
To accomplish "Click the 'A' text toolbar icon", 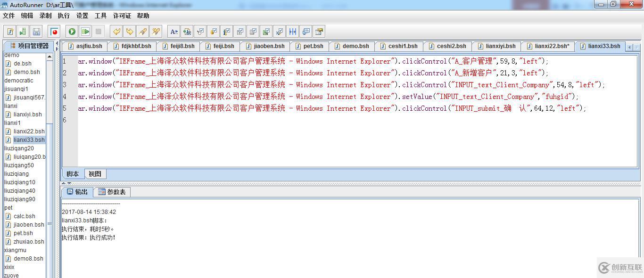I will [174, 32].
